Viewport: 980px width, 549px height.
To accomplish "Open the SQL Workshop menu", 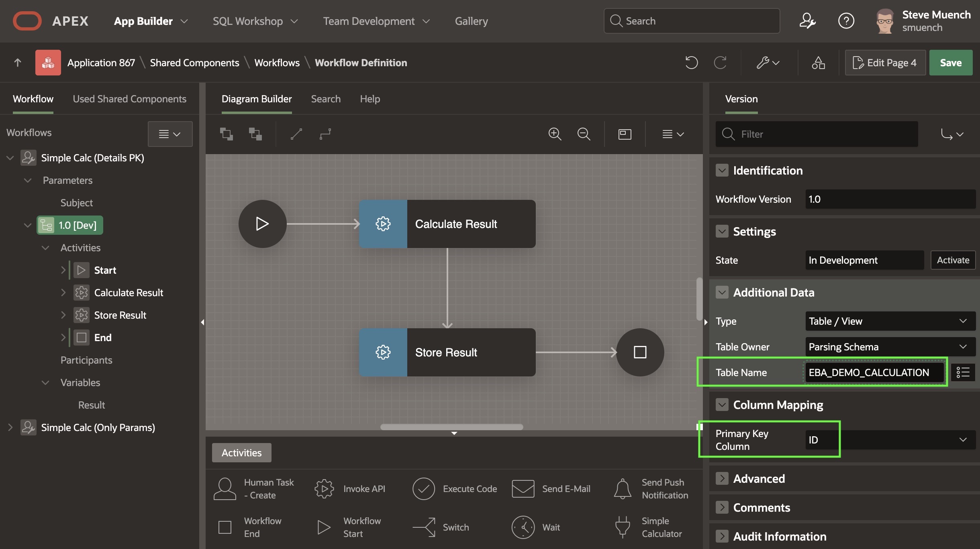I will [x=255, y=21].
